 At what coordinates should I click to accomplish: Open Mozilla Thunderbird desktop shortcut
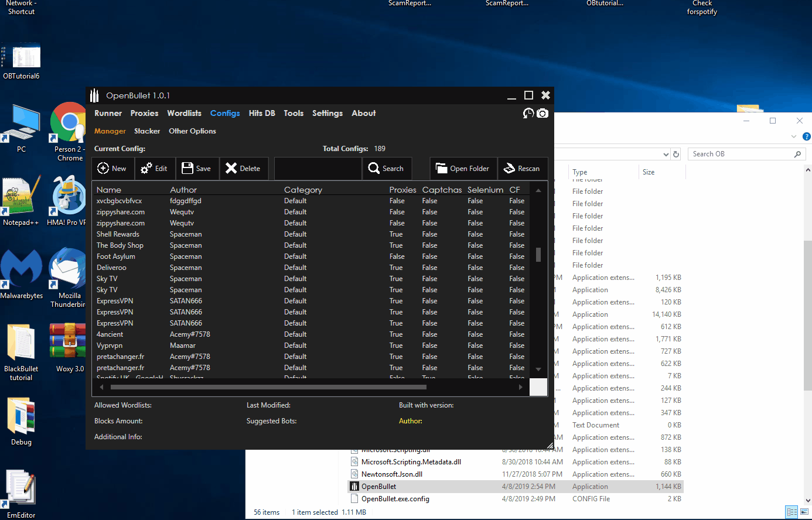[x=68, y=278]
